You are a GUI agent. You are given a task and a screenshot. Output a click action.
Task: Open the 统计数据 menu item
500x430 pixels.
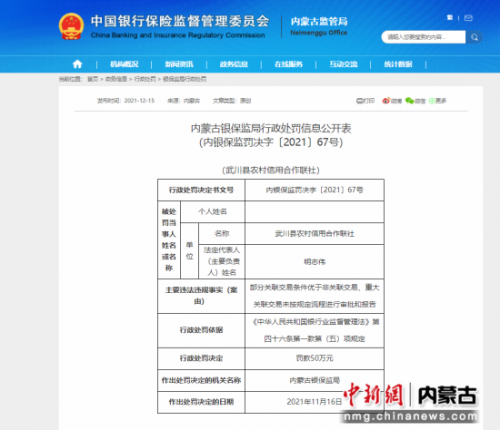398,64
